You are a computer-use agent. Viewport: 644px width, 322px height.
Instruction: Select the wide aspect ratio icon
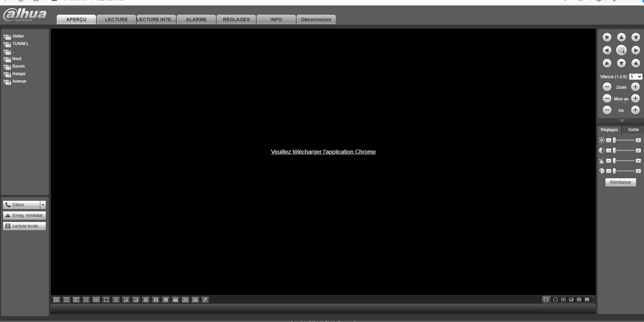96,300
